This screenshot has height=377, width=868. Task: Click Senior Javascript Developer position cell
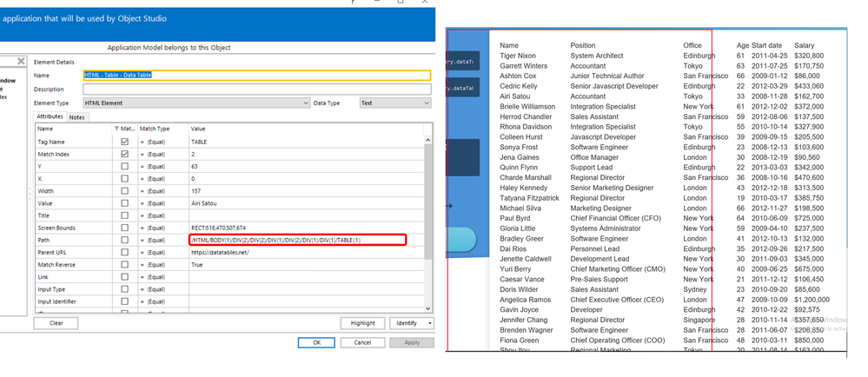click(614, 86)
